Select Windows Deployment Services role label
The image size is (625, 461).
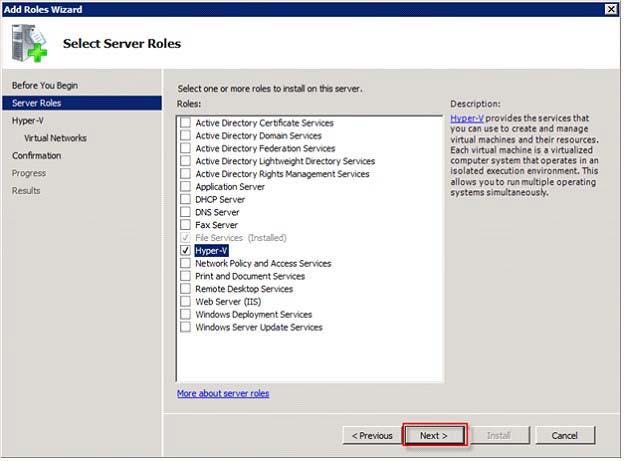254,314
